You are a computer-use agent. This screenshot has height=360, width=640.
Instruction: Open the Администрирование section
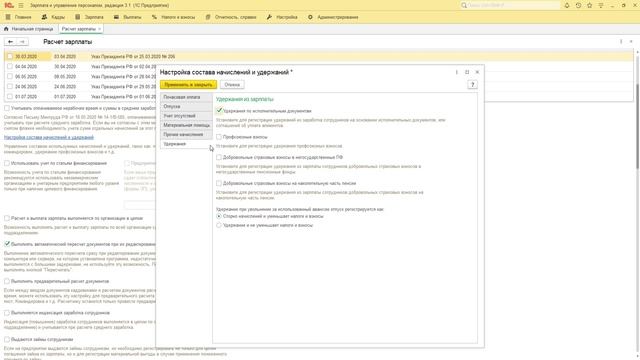click(x=333, y=17)
